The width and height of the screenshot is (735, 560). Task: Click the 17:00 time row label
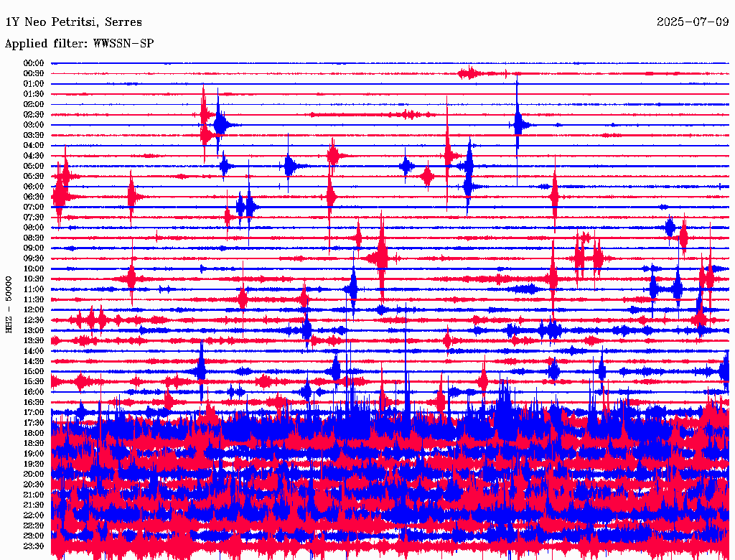(x=34, y=413)
